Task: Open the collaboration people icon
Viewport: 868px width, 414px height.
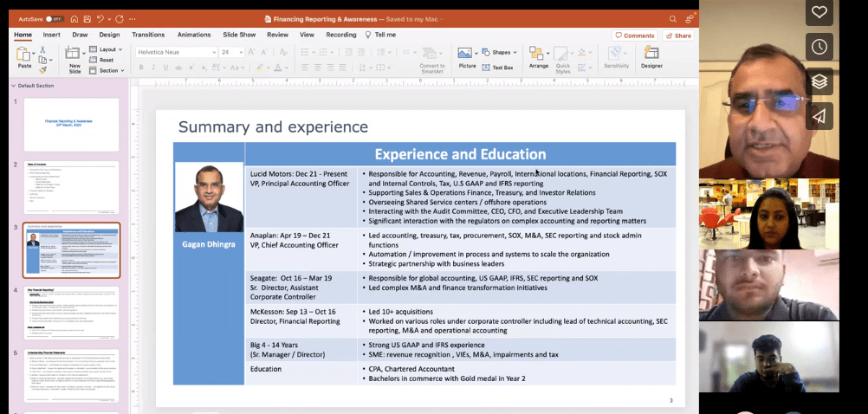Action: click(690, 19)
